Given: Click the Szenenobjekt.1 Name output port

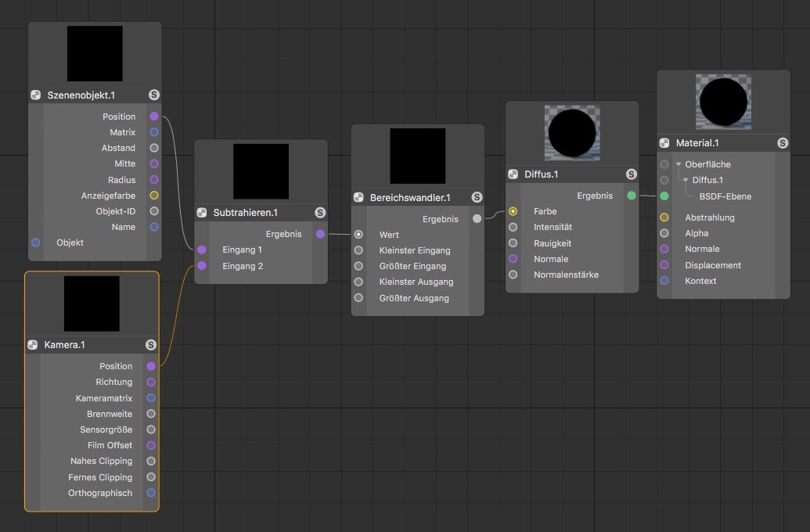Looking at the screenshot, I should click(x=154, y=227).
